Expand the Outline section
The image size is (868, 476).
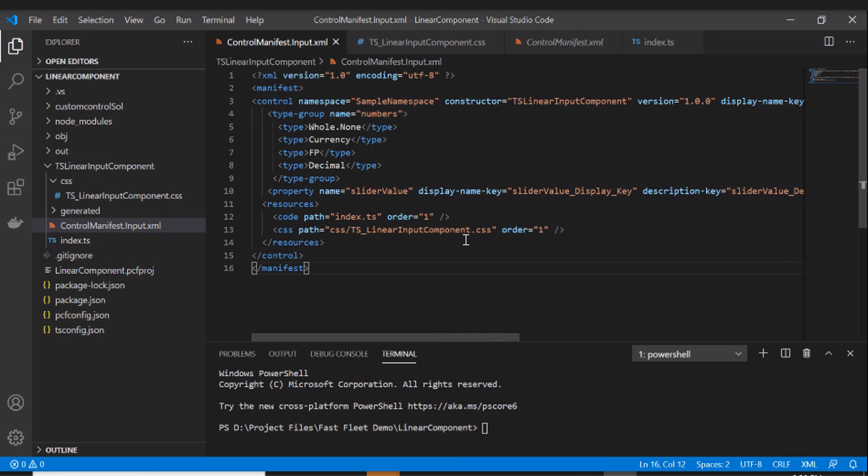[x=61, y=450]
